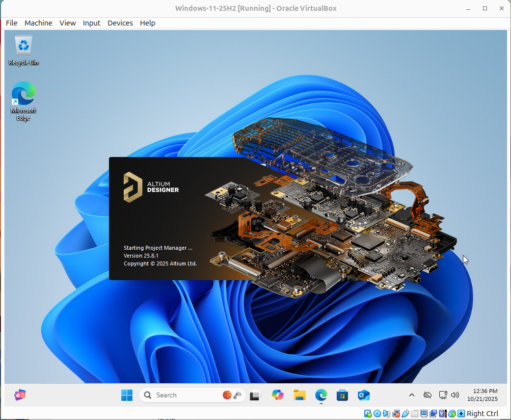Viewport: 511px width, 420px height.
Task: Open the Windows Start menu
Action: (127, 395)
